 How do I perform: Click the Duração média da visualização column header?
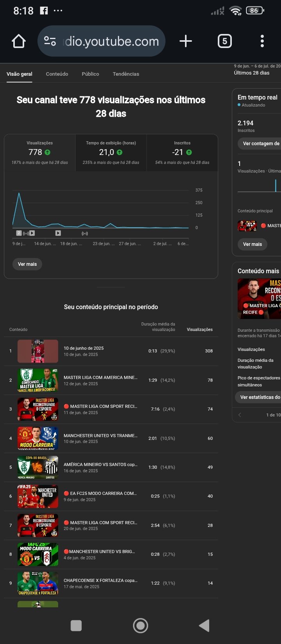158,327
